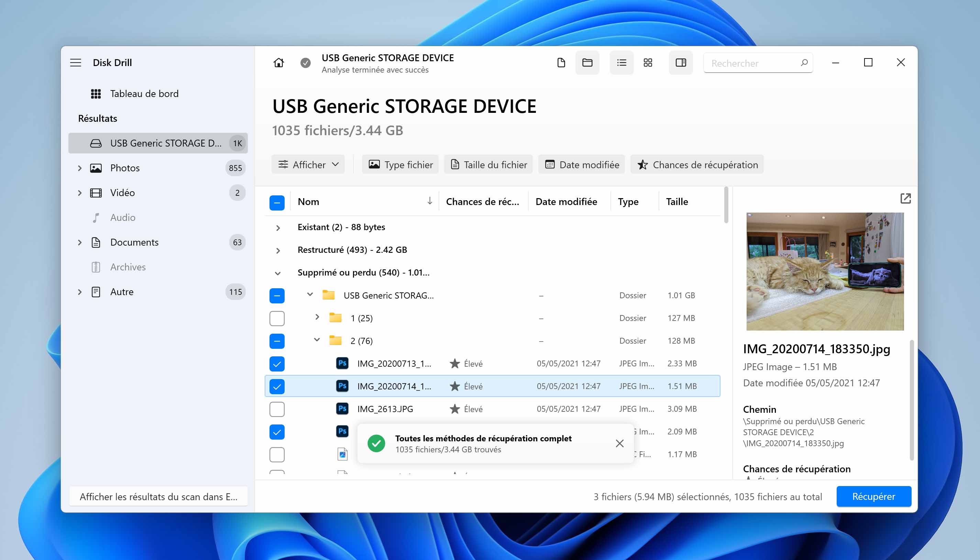The height and width of the screenshot is (560, 980).
Task: Check the box for folder 1 (25)
Action: tap(277, 319)
